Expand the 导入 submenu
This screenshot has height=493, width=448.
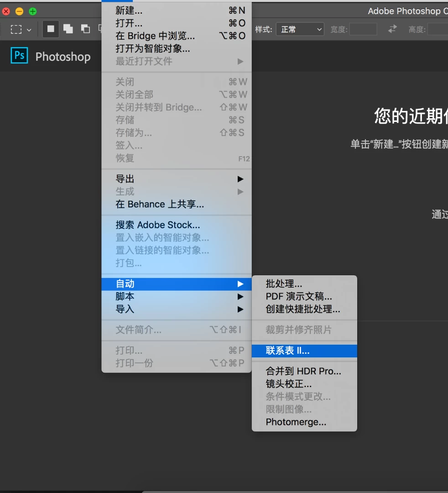pyautogui.click(x=177, y=309)
